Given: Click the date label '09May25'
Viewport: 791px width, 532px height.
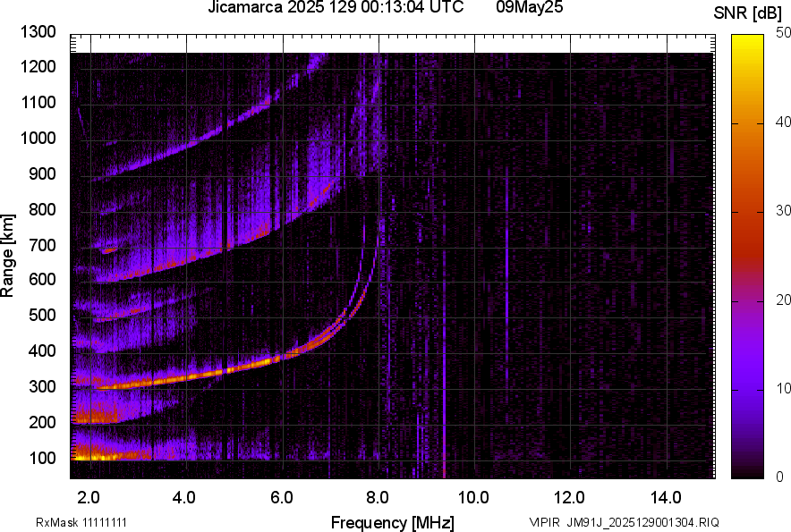Looking at the screenshot, I should pyautogui.click(x=529, y=7).
